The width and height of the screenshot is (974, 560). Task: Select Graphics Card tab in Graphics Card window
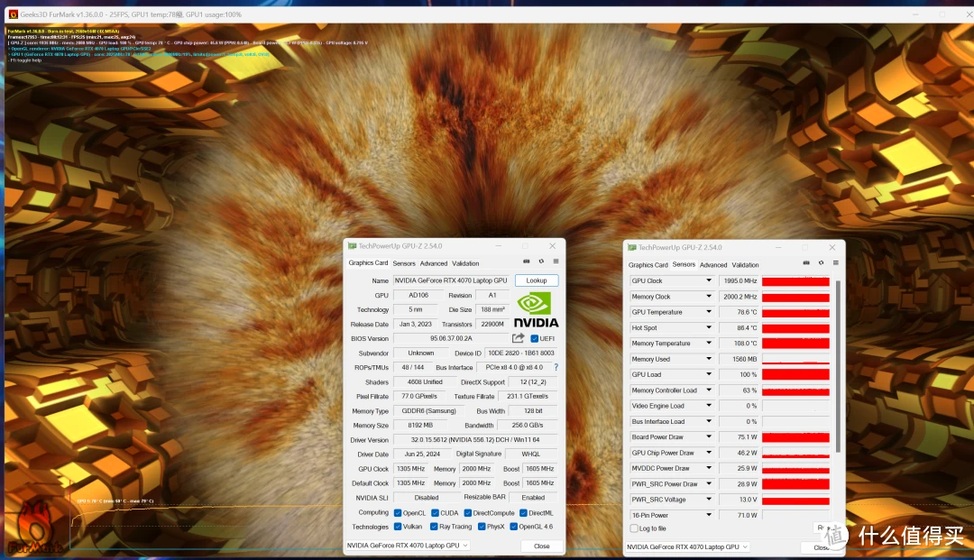coord(368,262)
